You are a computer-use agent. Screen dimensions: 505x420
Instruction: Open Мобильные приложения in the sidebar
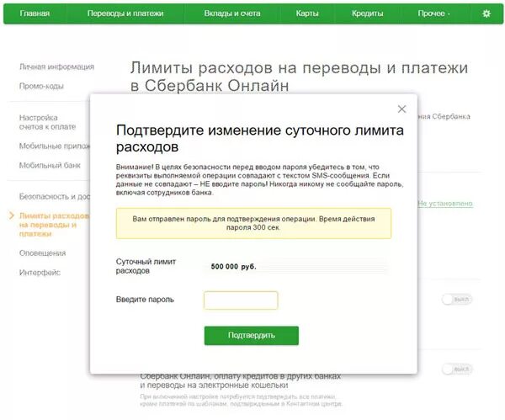[x=55, y=146]
